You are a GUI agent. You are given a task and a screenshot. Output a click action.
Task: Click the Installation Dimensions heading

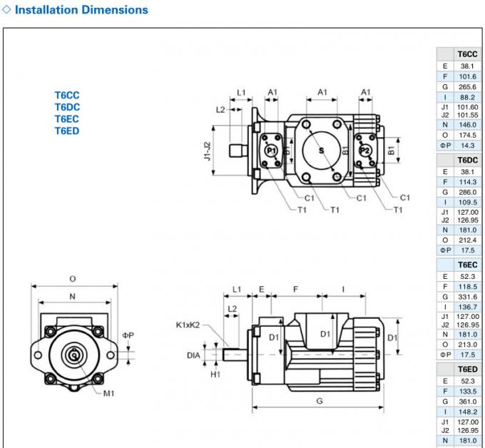tap(81, 10)
